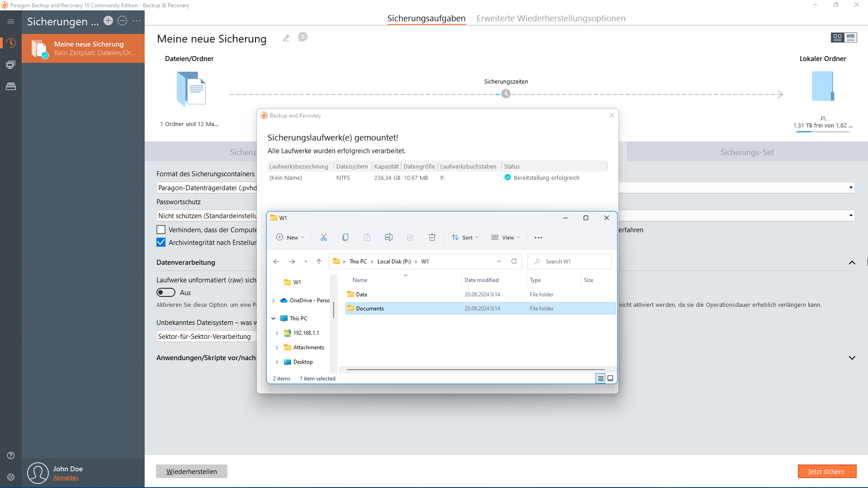Click the Sicherungszeiten clock icon
The image size is (868, 488).
(x=506, y=94)
